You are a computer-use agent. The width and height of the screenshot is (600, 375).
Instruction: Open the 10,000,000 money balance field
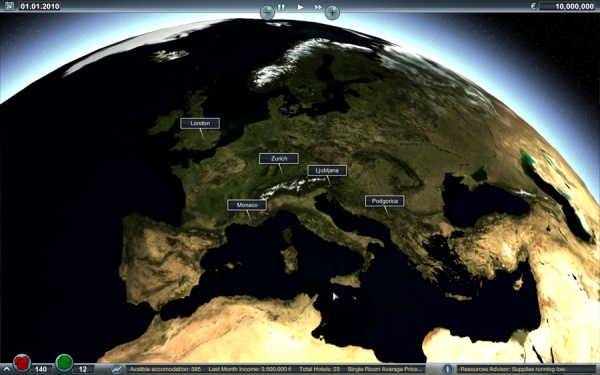567,6
